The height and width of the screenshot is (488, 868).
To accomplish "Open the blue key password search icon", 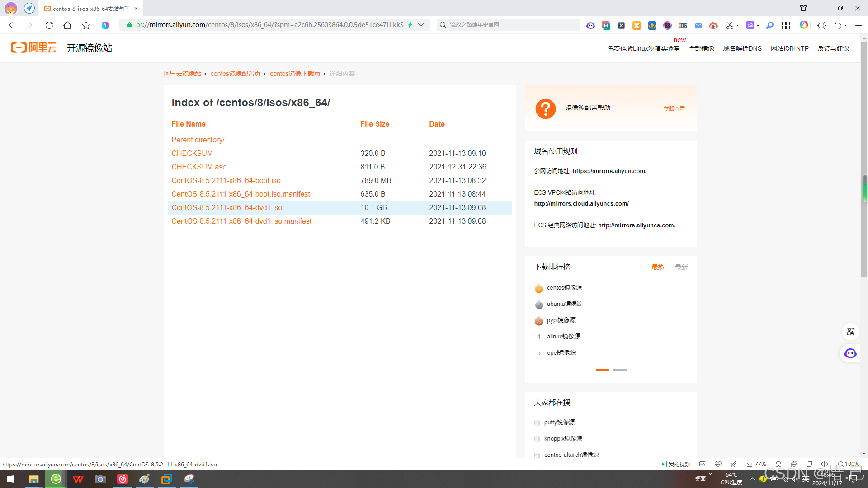I will click(769, 25).
